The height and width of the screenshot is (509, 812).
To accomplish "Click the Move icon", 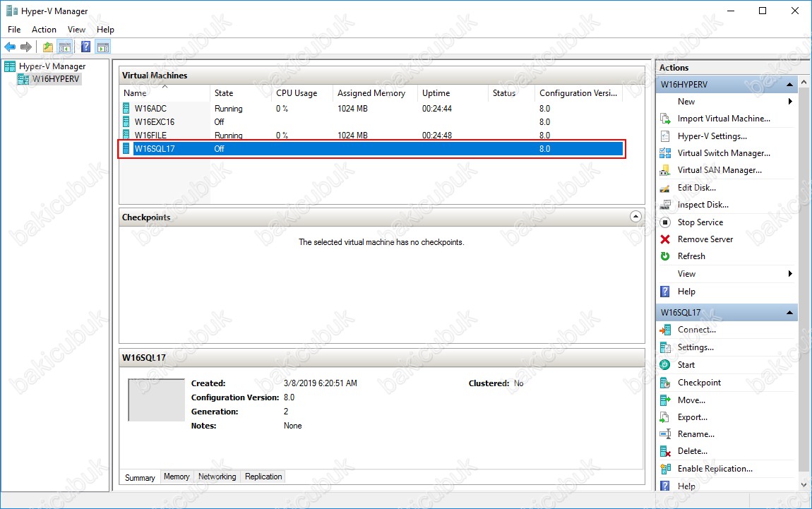I will point(665,400).
